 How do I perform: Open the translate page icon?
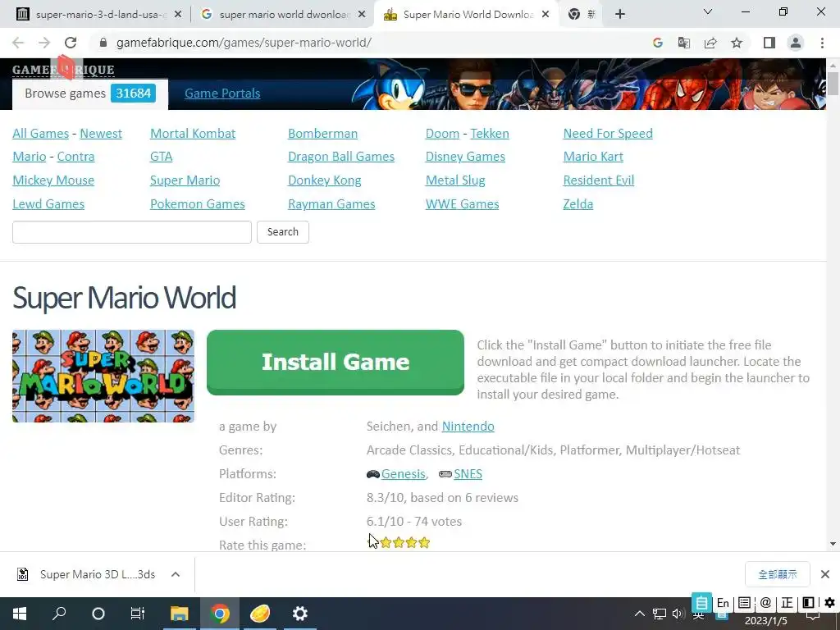coord(684,43)
